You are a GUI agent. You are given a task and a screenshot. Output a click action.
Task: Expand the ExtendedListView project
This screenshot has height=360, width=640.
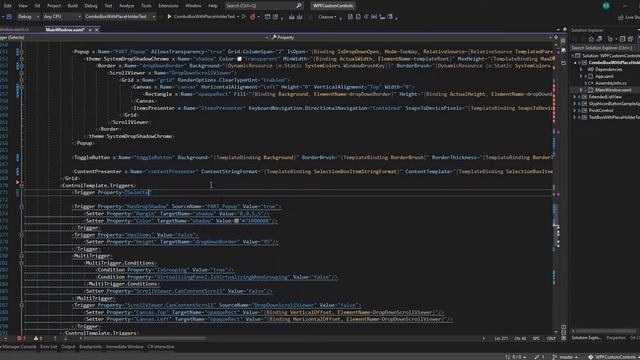click(x=576, y=97)
